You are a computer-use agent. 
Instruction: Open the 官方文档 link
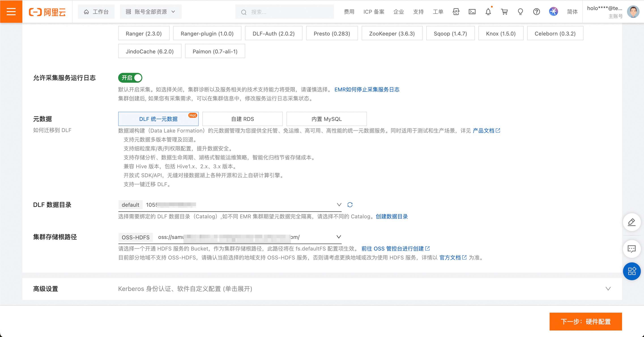(453, 258)
